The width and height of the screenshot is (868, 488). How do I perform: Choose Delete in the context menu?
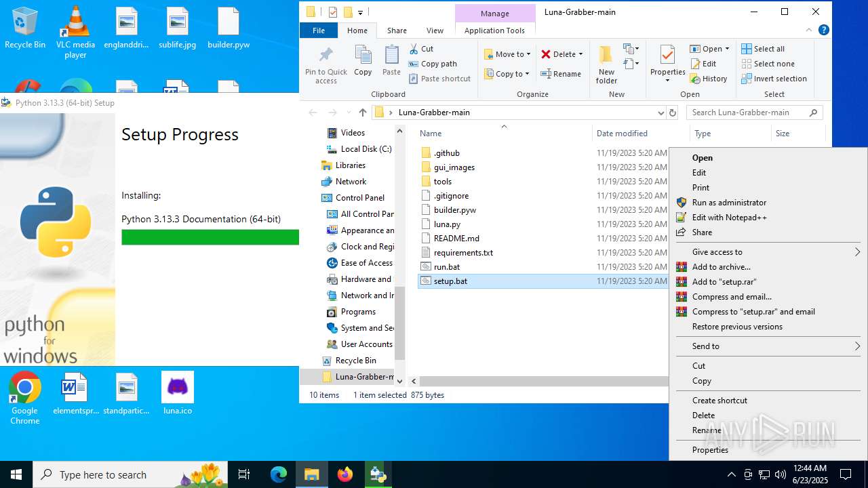point(703,415)
